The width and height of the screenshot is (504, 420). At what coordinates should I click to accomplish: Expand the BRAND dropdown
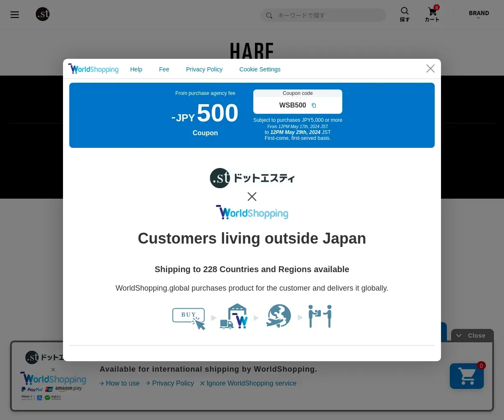[x=479, y=15]
